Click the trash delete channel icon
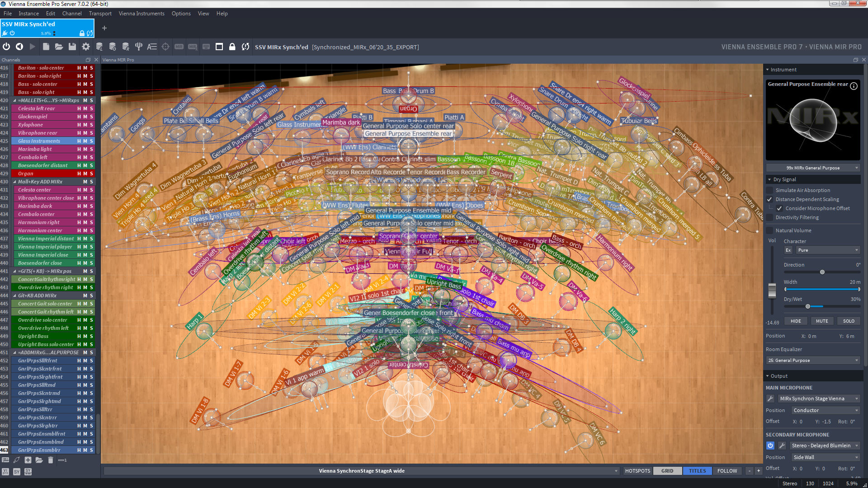The height and width of the screenshot is (488, 868). pyautogui.click(x=51, y=460)
